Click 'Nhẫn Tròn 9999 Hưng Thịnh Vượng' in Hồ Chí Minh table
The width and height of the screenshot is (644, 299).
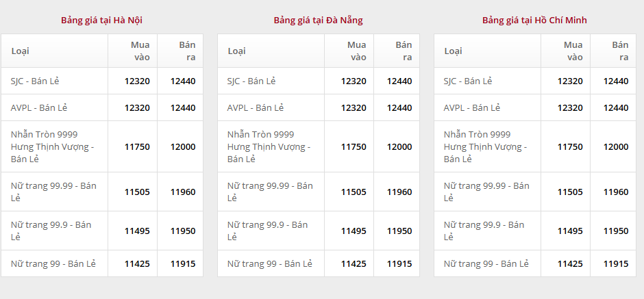pos(486,146)
